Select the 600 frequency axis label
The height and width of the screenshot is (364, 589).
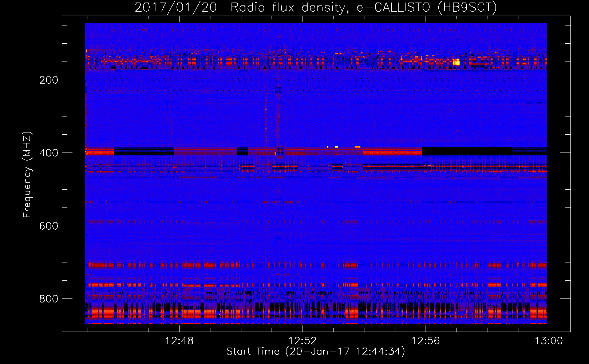tap(49, 226)
